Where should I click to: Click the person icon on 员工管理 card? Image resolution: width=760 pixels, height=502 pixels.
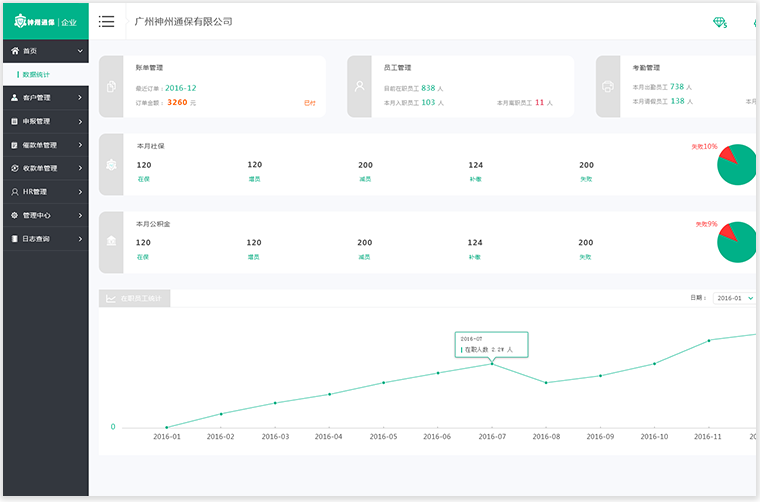pyautogui.click(x=359, y=86)
